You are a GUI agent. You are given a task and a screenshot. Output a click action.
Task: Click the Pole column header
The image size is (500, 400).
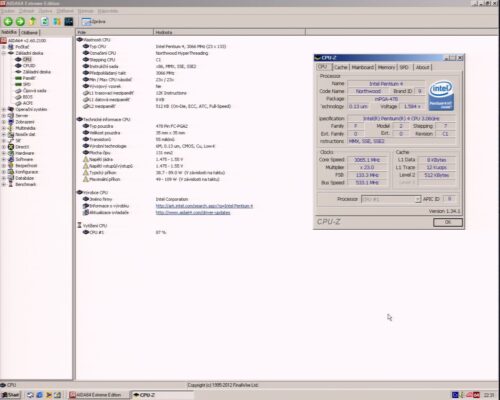point(114,32)
